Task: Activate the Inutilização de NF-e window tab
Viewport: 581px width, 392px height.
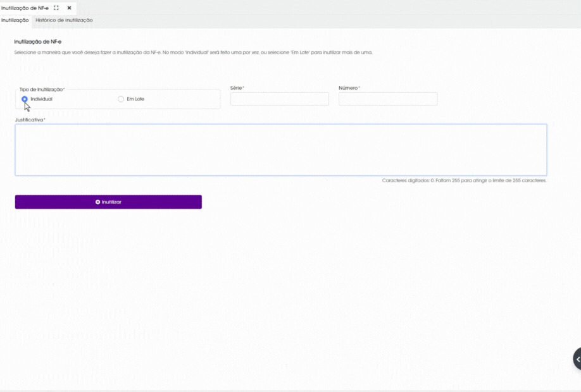Action: coord(25,8)
